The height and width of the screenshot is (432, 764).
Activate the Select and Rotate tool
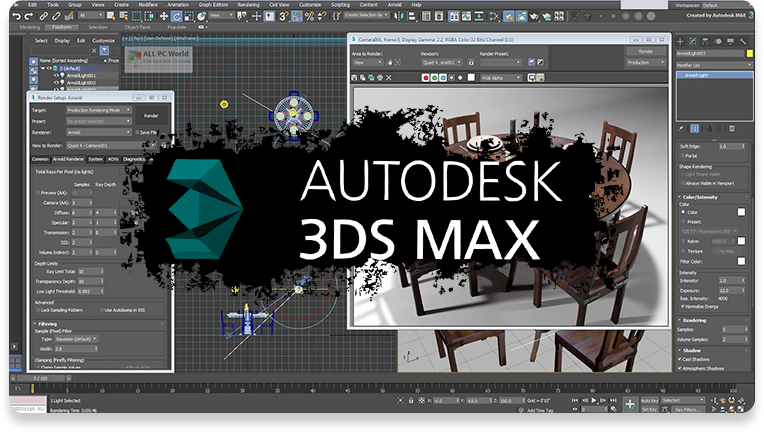point(176,17)
